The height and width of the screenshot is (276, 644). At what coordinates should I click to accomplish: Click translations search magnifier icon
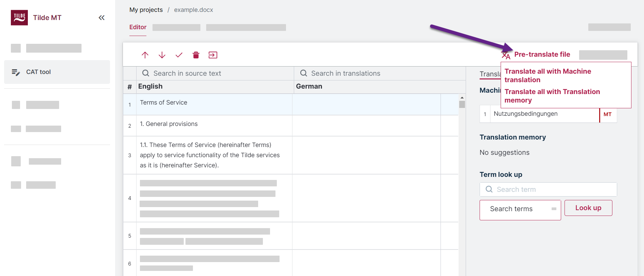point(304,73)
